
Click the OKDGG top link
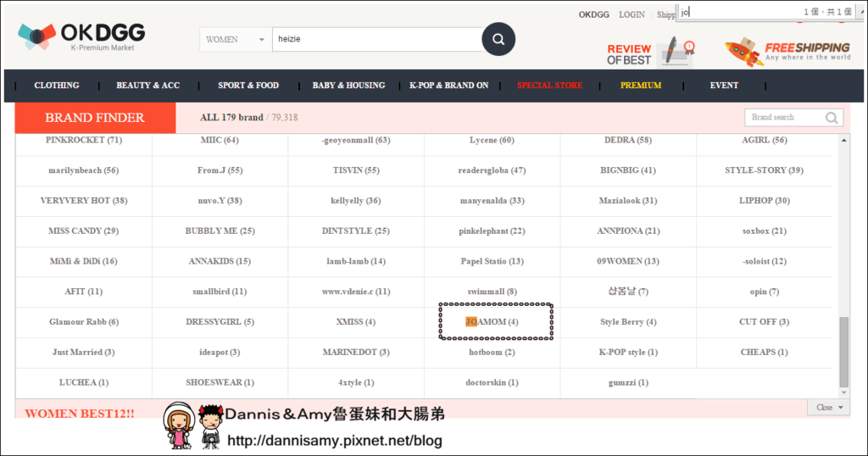(x=593, y=14)
